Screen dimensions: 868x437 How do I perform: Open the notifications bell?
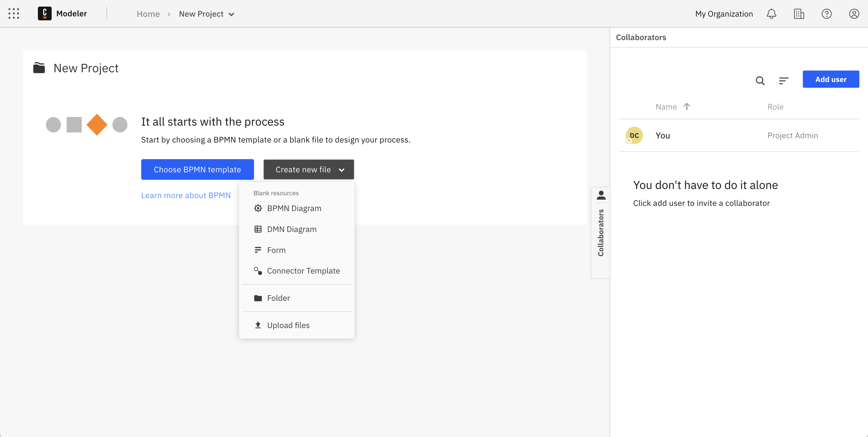(771, 14)
